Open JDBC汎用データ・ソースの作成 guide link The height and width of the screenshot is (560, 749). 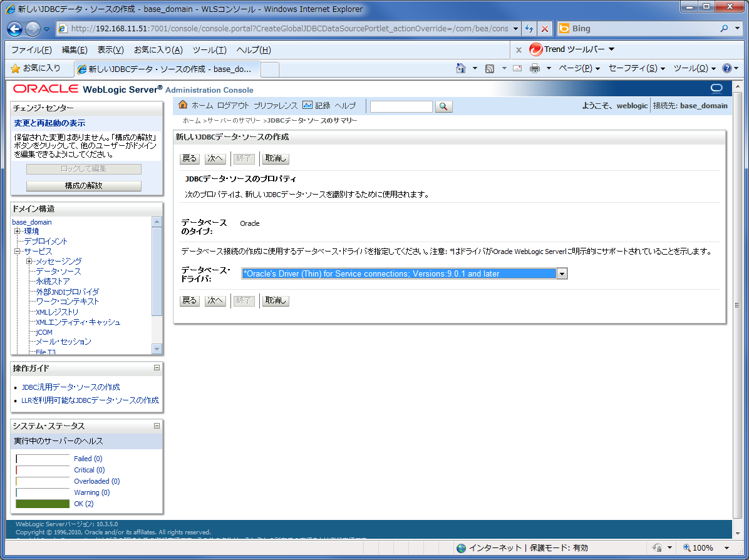[x=71, y=387]
